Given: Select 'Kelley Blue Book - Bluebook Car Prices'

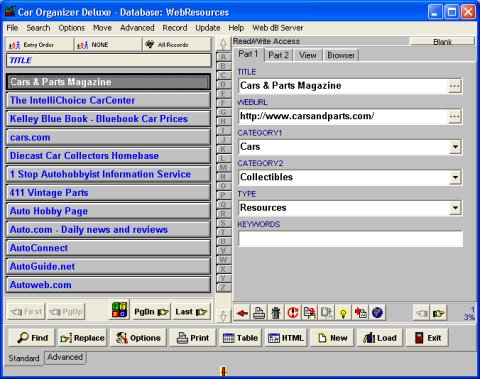Looking at the screenshot, I should [x=108, y=119].
